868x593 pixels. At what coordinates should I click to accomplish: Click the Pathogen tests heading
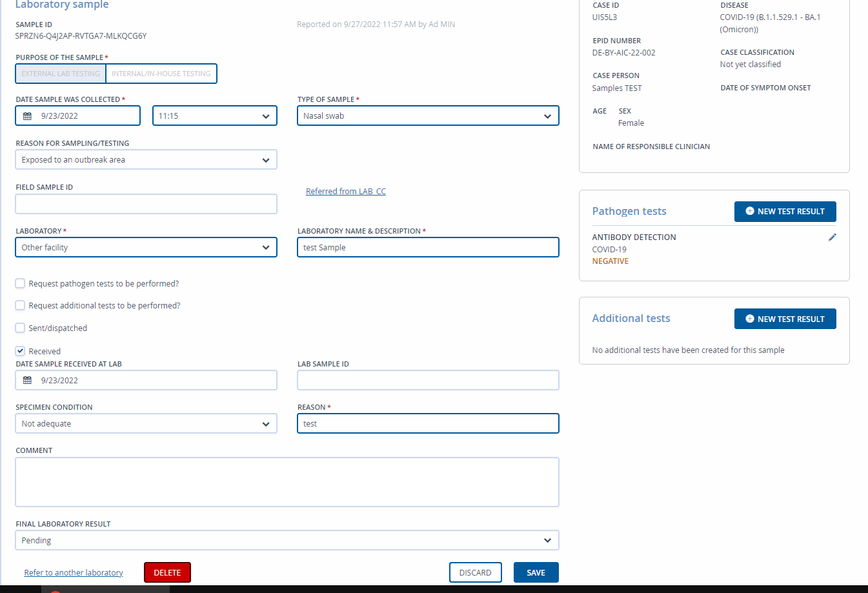click(629, 211)
